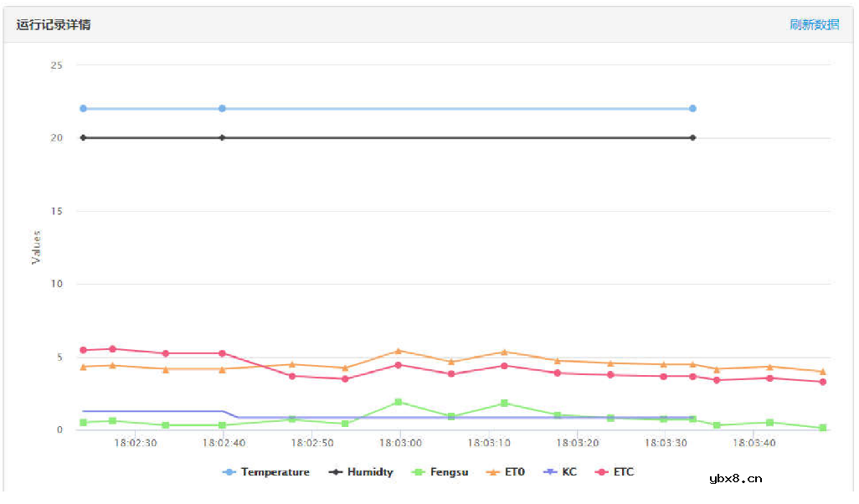Click the final ET0 triangle at far right
The image size is (859, 504).
pos(823,371)
